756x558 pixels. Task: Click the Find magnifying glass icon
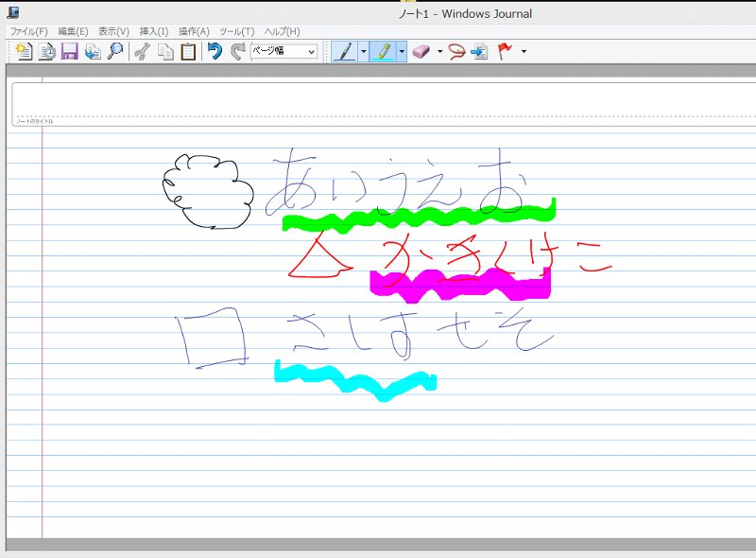[x=115, y=52]
